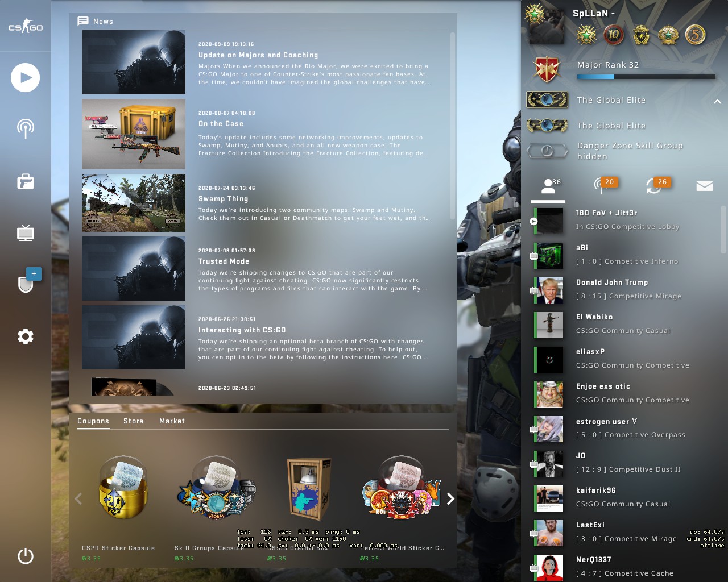This screenshot has width=728, height=582.
Task: Click '[ 5 : 0 ] Competitive Overpass' status
Action: point(631,435)
